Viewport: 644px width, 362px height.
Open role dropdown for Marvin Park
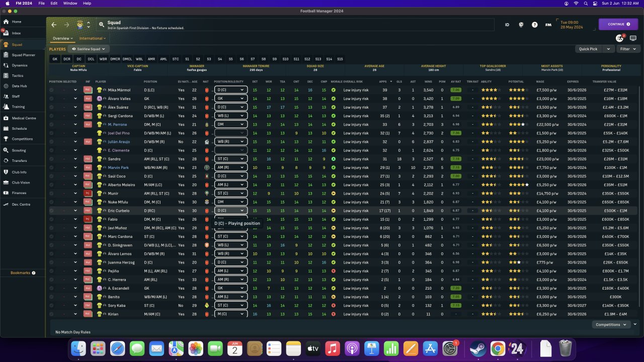click(x=230, y=167)
